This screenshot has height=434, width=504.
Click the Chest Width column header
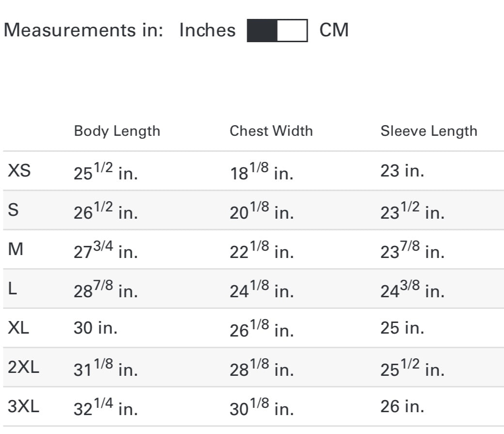coord(271,131)
